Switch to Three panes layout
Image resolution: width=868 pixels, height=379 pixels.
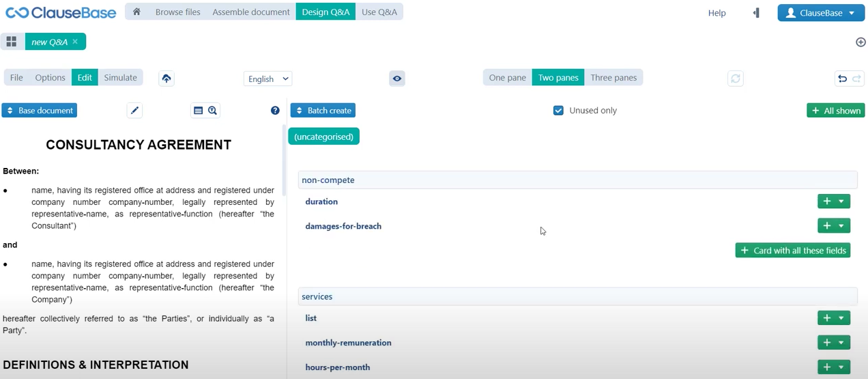pyautogui.click(x=613, y=78)
